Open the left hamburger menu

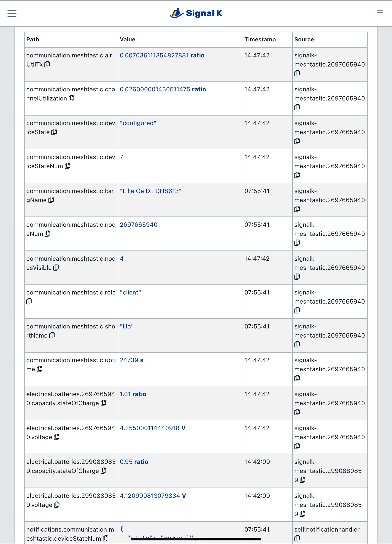12,13
